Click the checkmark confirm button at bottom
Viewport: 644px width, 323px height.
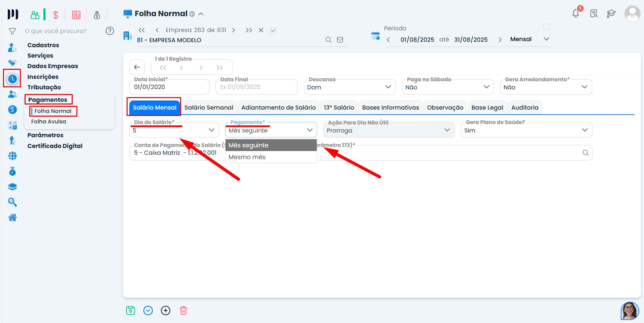pos(148,310)
